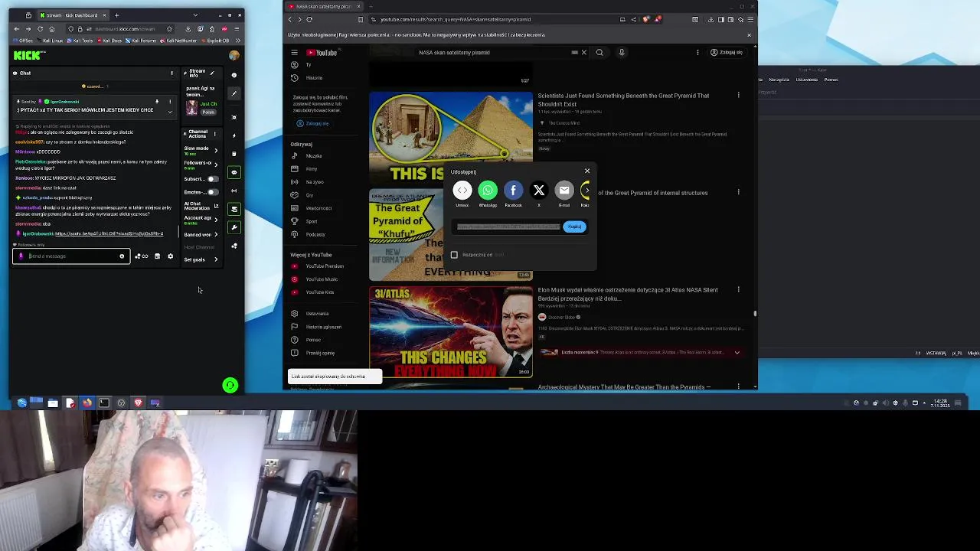Open three-dot menu for Scientists Just Found video

[738, 96]
